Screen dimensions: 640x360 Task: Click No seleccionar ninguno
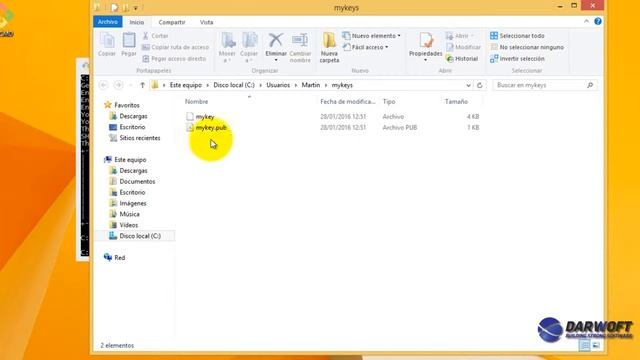pos(527,47)
